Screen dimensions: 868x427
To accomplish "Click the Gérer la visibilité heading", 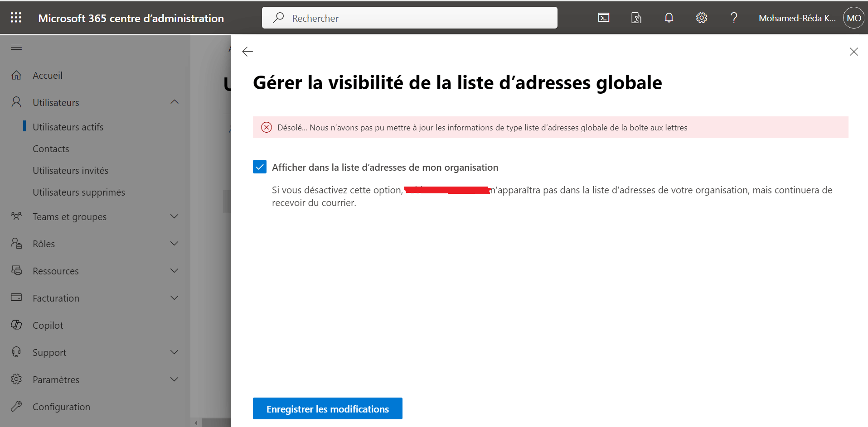I will [457, 83].
